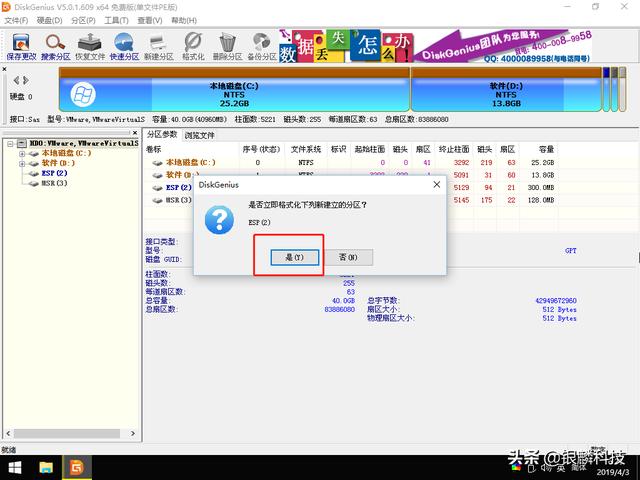The height and width of the screenshot is (480, 640).
Task: Click the 序号(状态) column header
Action: (261, 149)
